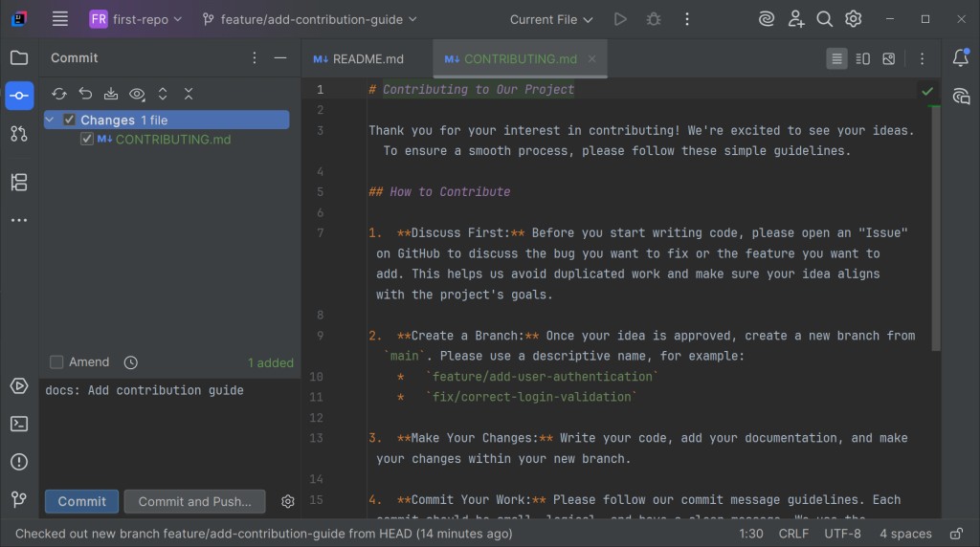Switch to editor-only view mode
Image resolution: width=980 pixels, height=547 pixels.
coord(836,58)
